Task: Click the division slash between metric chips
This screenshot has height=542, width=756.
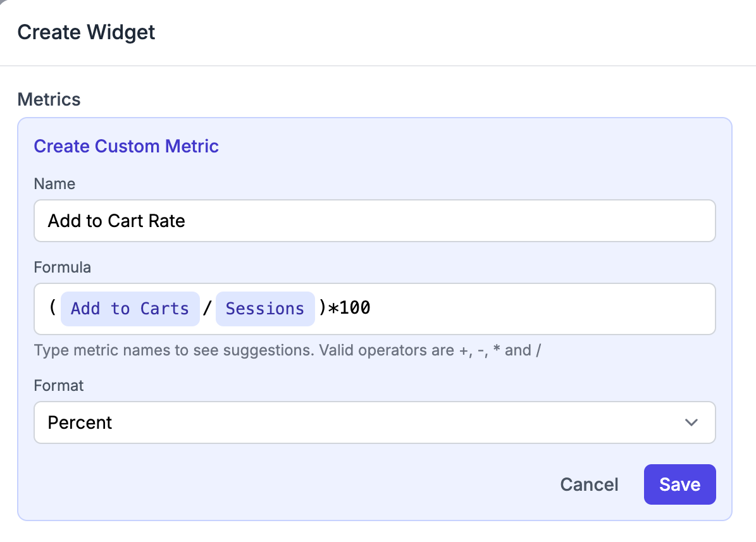Action: click(208, 309)
